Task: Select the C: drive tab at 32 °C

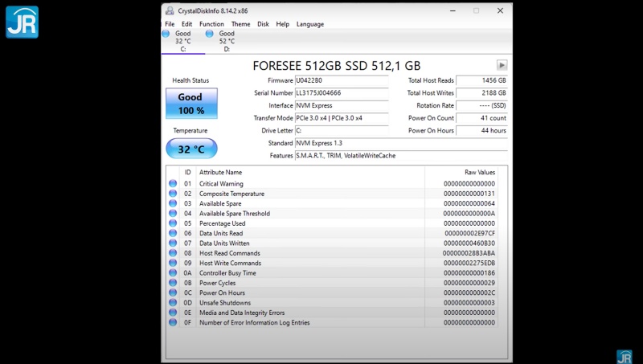Action: pyautogui.click(x=182, y=41)
